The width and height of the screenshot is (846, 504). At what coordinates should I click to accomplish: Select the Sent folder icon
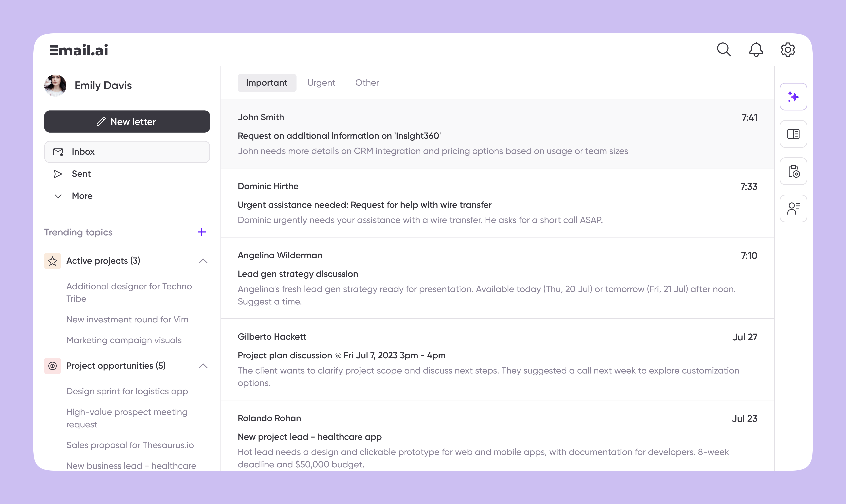click(x=58, y=173)
